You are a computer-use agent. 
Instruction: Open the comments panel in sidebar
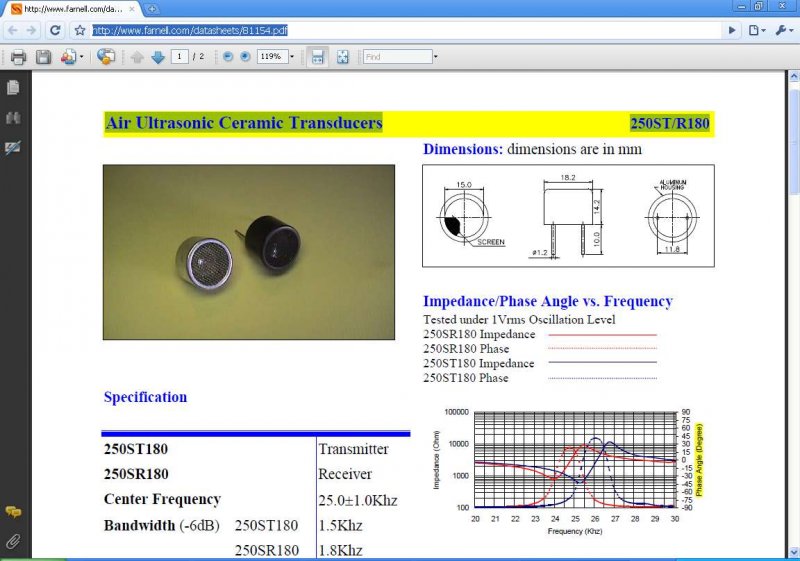(13, 512)
